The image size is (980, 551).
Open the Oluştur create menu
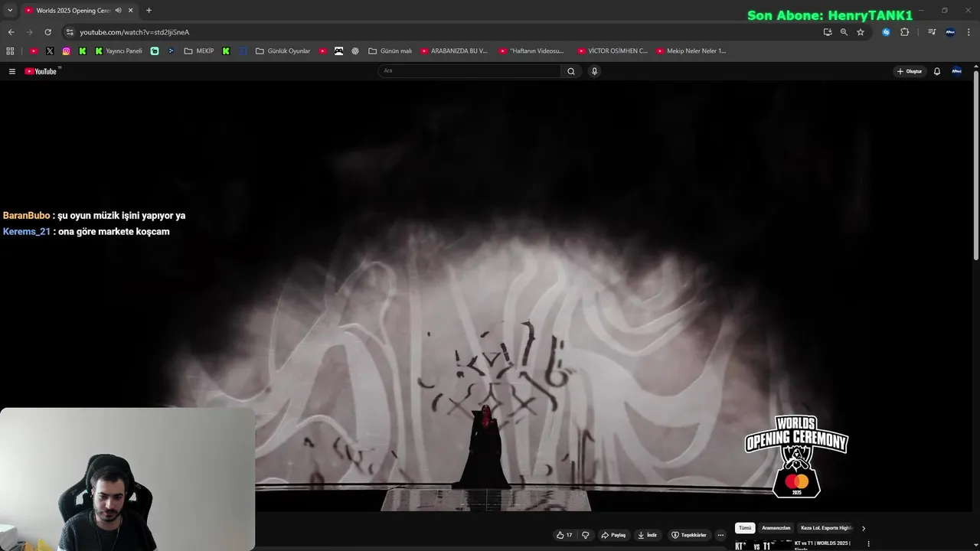click(x=910, y=71)
